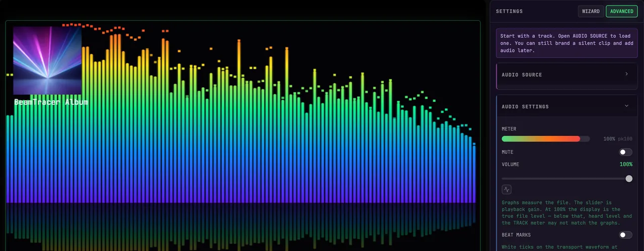Click the Audio Settings chevron arrow

pos(626,106)
